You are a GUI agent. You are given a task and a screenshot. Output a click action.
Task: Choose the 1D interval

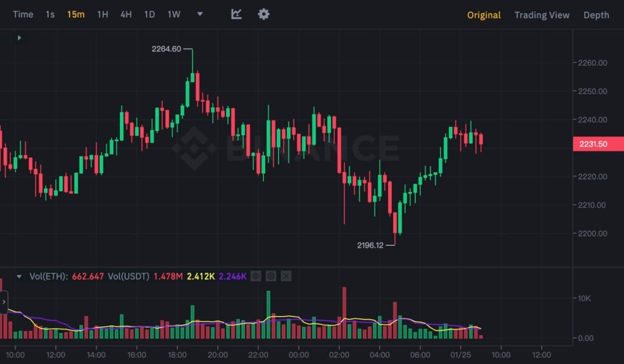click(x=149, y=14)
